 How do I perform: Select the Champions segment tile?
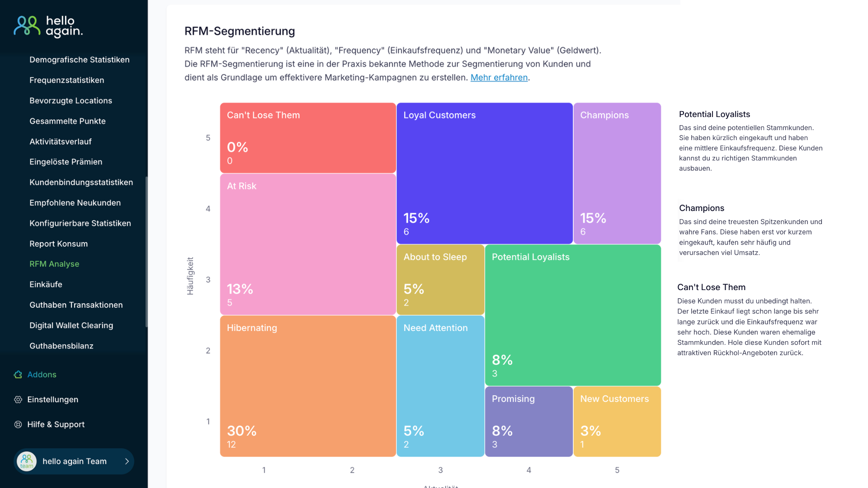point(617,173)
